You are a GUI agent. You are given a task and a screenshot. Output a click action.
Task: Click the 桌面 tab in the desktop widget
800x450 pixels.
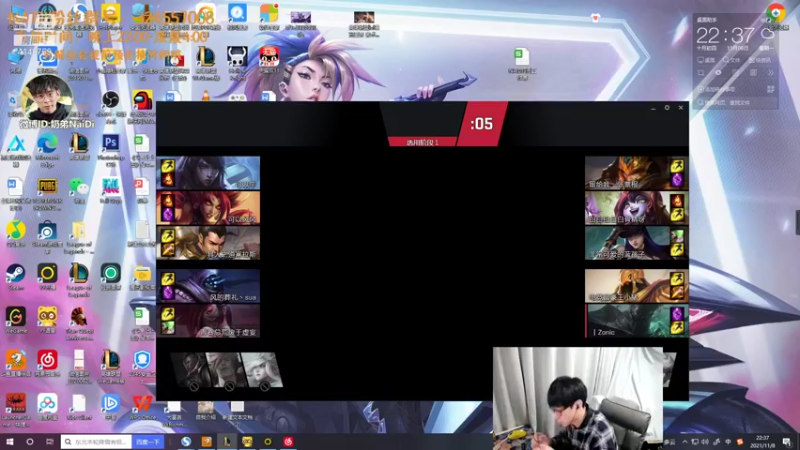coord(706,60)
